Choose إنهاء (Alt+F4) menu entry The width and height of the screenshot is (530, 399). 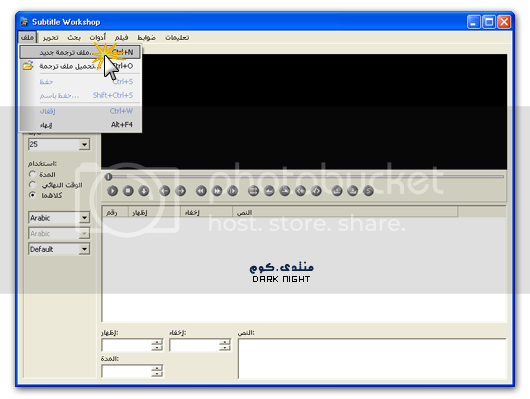(80, 125)
